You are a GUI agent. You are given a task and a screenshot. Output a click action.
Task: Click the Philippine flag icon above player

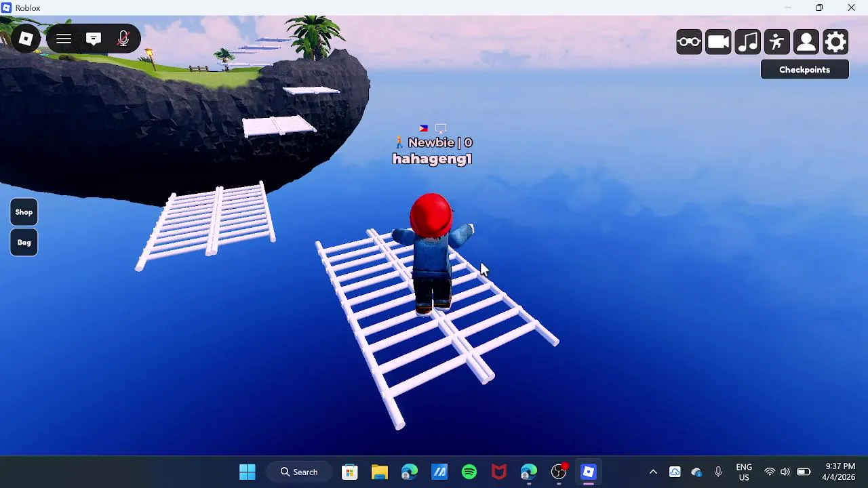[x=424, y=128]
